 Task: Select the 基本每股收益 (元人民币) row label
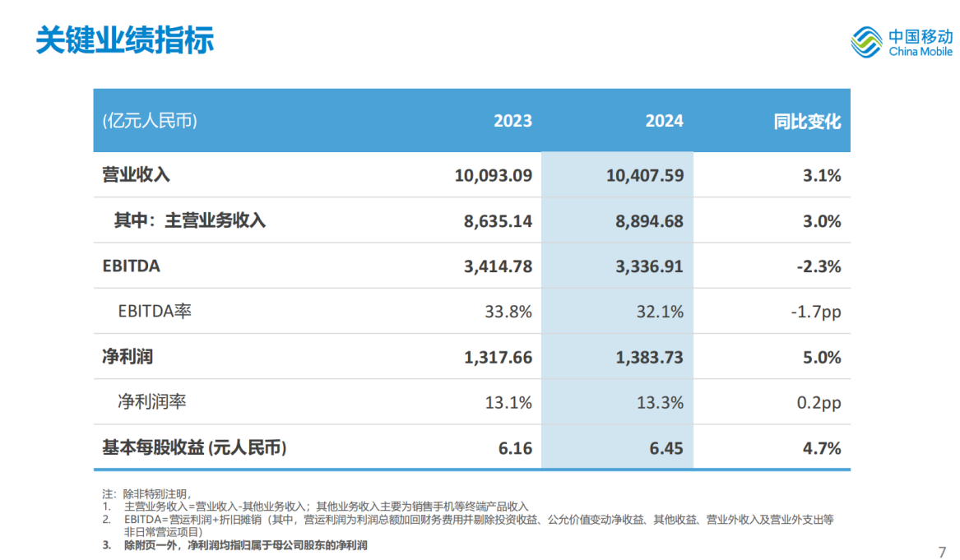pos(194,448)
